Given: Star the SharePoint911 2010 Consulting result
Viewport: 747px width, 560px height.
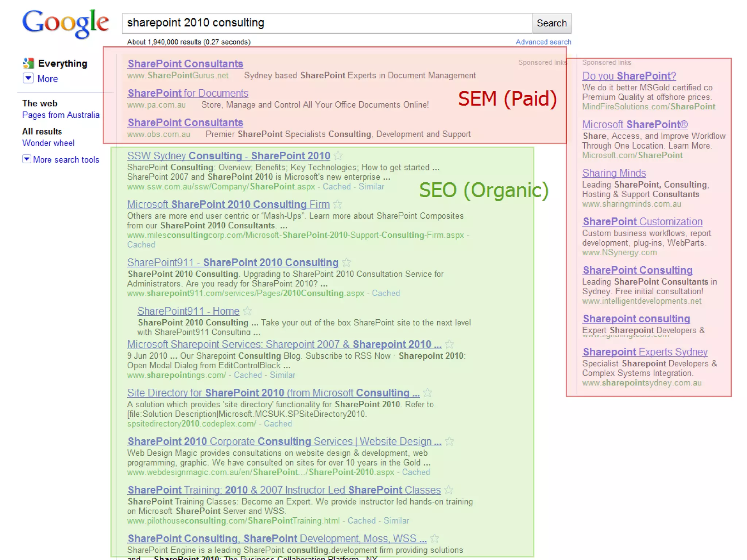Looking at the screenshot, I should point(347,262).
